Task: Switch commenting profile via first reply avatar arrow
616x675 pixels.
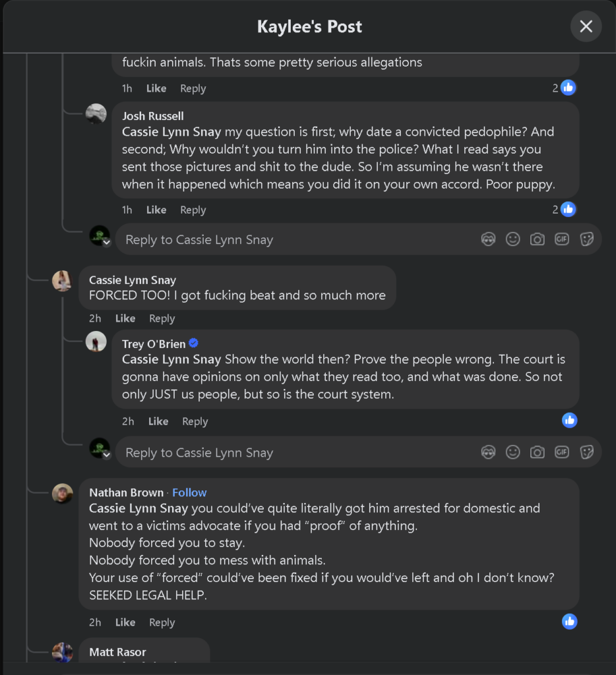Action: pos(106,243)
